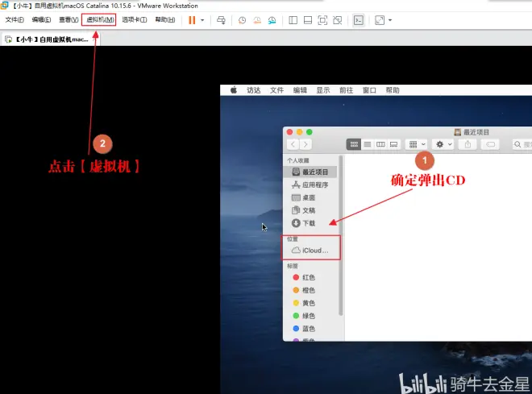Close the Finder window red button

(x=289, y=132)
